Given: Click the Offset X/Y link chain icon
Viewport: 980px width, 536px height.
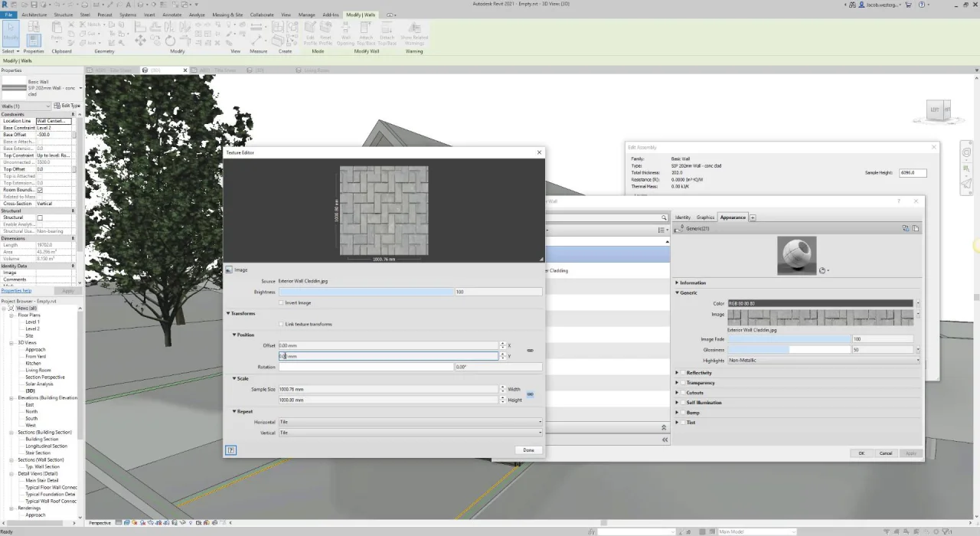Looking at the screenshot, I should click(530, 351).
